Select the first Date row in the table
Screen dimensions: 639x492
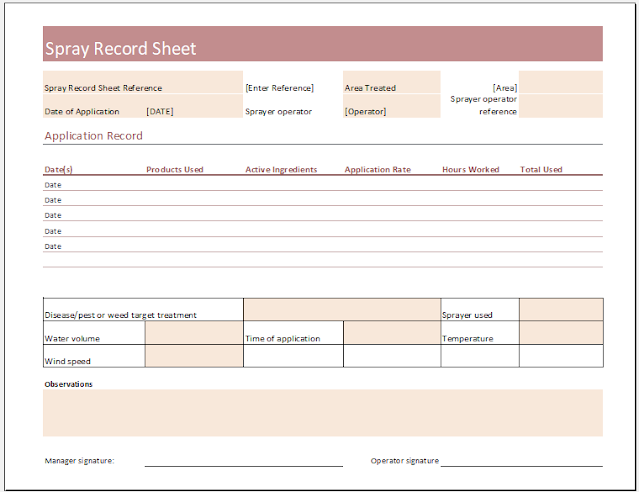point(323,185)
